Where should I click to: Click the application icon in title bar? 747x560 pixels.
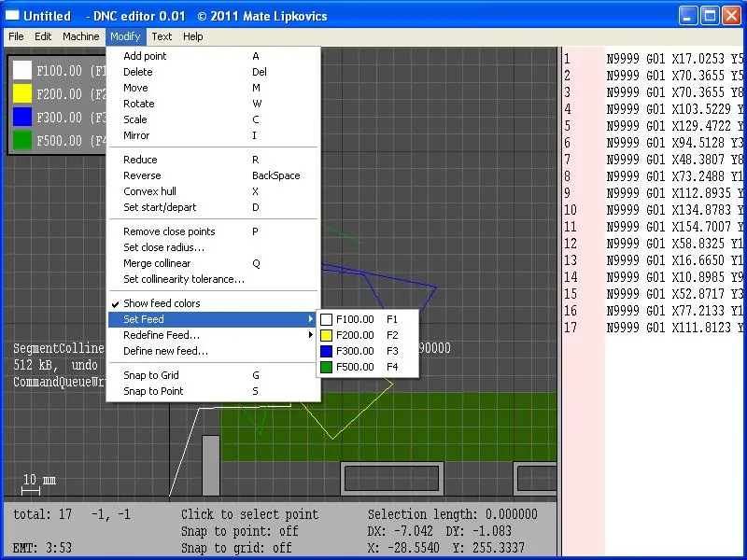point(12,16)
